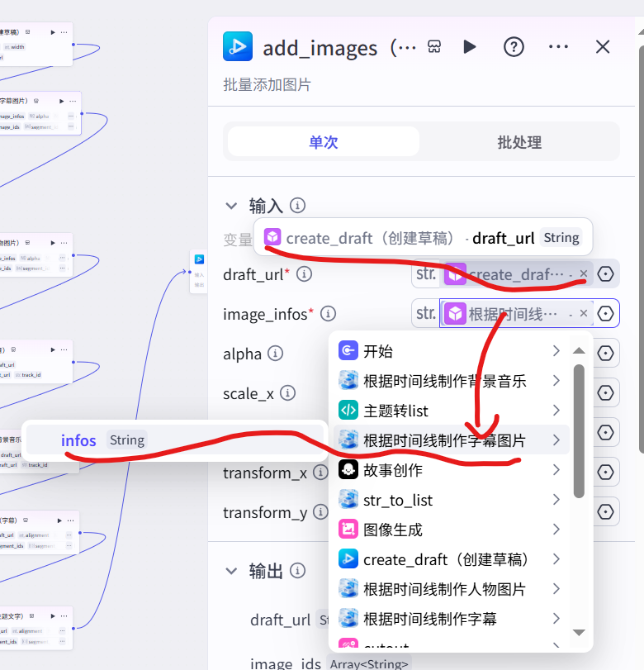Open variable selector hexagon for image_infos
This screenshot has width=644, height=670.
click(605, 314)
